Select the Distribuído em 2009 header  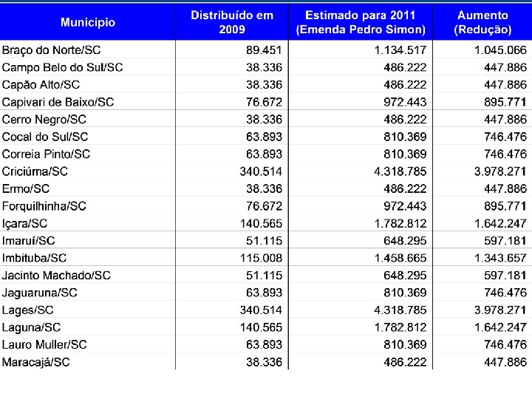coord(232,22)
